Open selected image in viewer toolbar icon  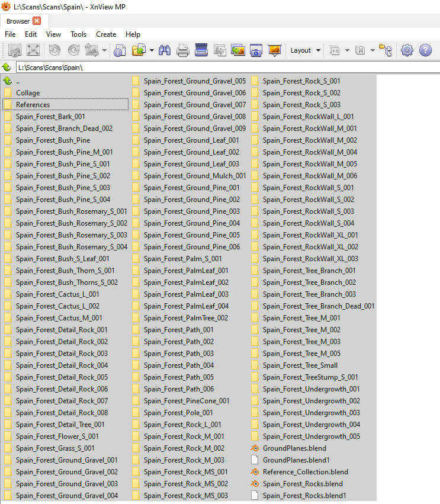tap(15, 50)
